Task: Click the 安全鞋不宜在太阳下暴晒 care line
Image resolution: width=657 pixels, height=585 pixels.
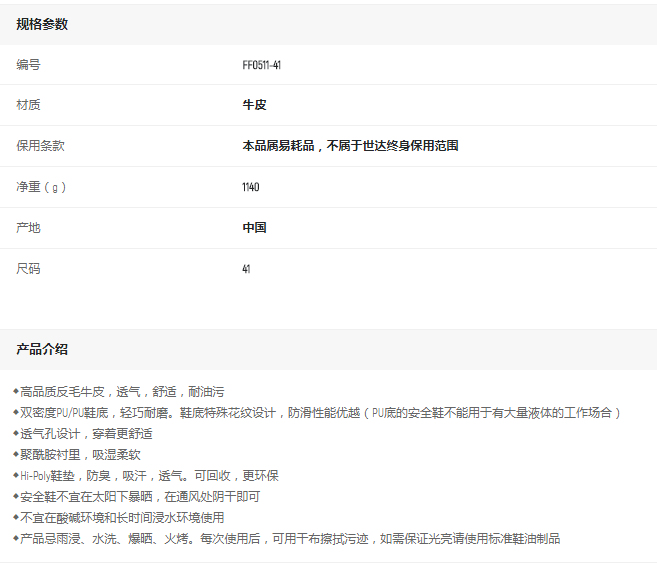Action: coord(138,497)
